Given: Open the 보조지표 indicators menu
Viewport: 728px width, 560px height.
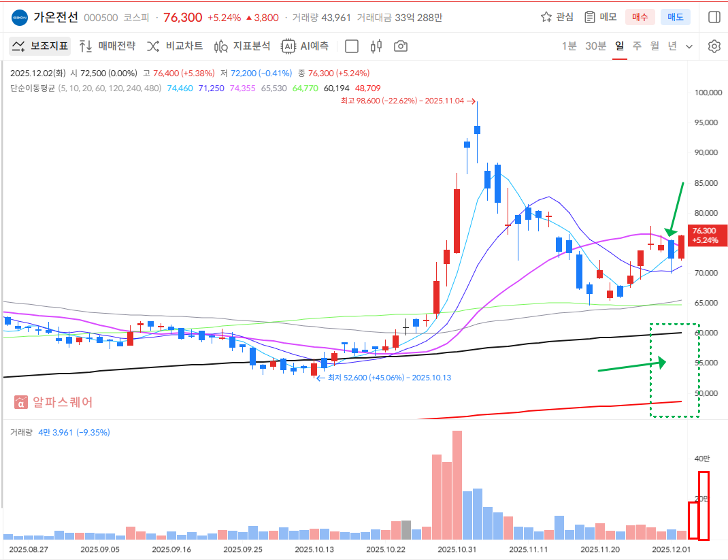Looking at the screenshot, I should point(39,46).
